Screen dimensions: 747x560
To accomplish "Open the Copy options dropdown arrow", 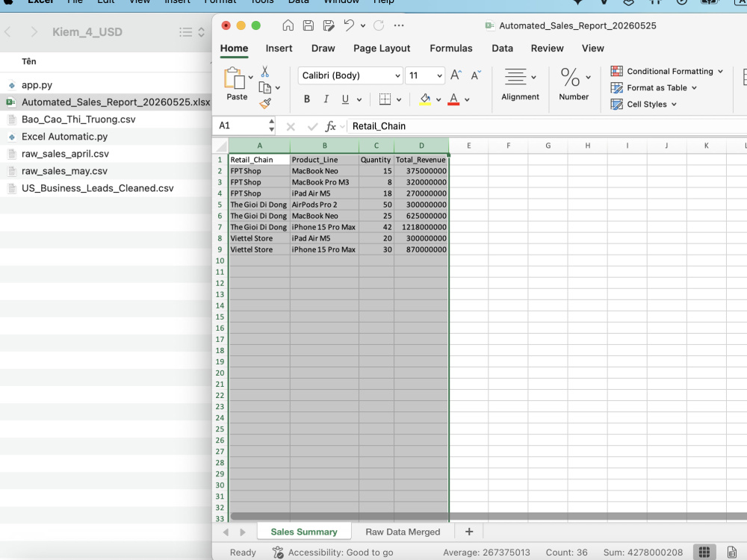I will click(278, 87).
